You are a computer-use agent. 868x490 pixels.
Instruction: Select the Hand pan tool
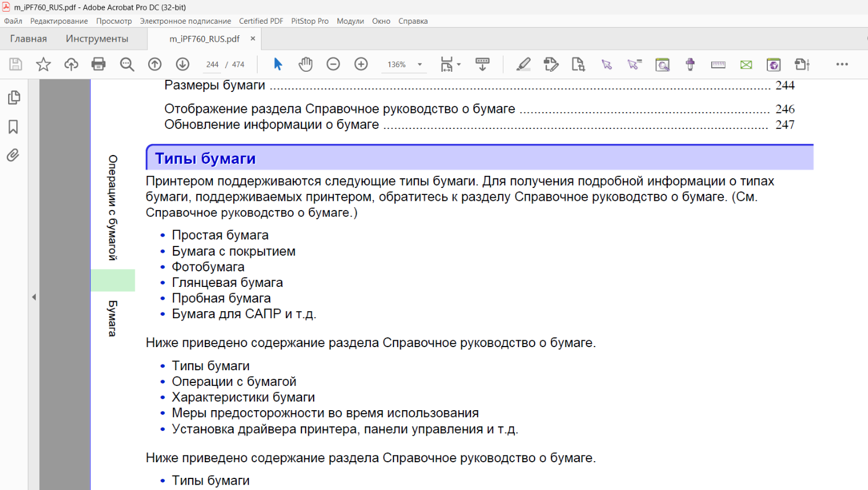coord(306,64)
